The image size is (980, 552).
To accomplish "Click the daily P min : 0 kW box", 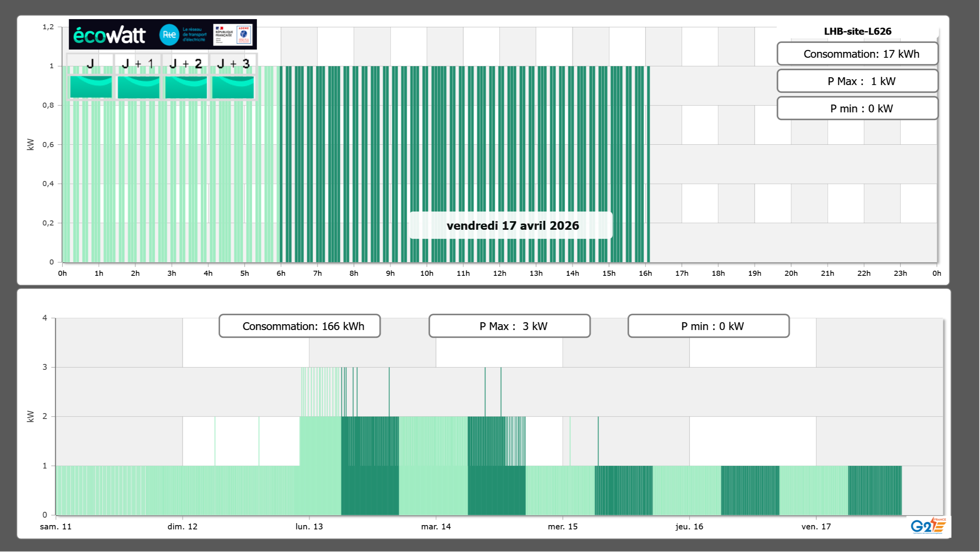I will pos(857,108).
